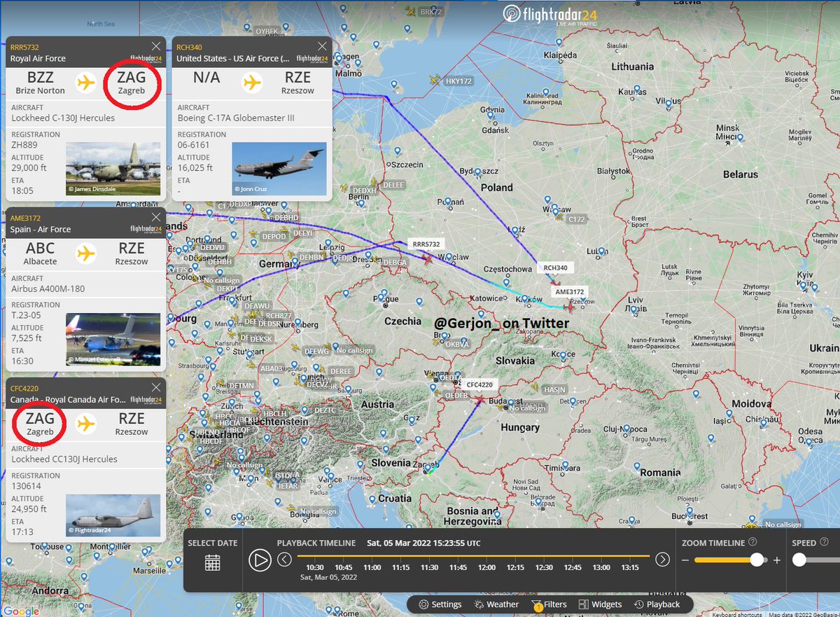Click the HKY172 aircraft on map

point(435,79)
